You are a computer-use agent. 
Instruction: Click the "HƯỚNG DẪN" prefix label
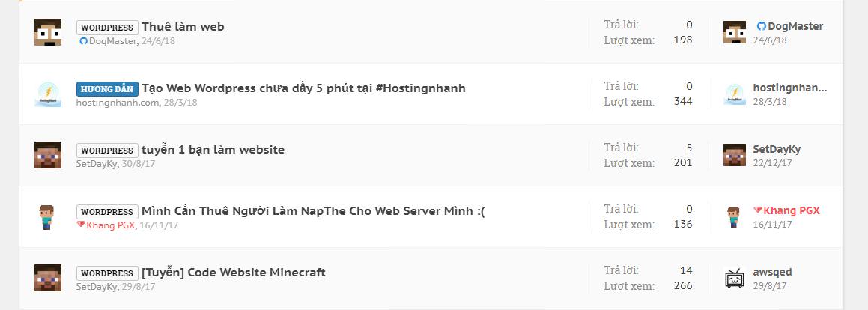[x=106, y=89]
